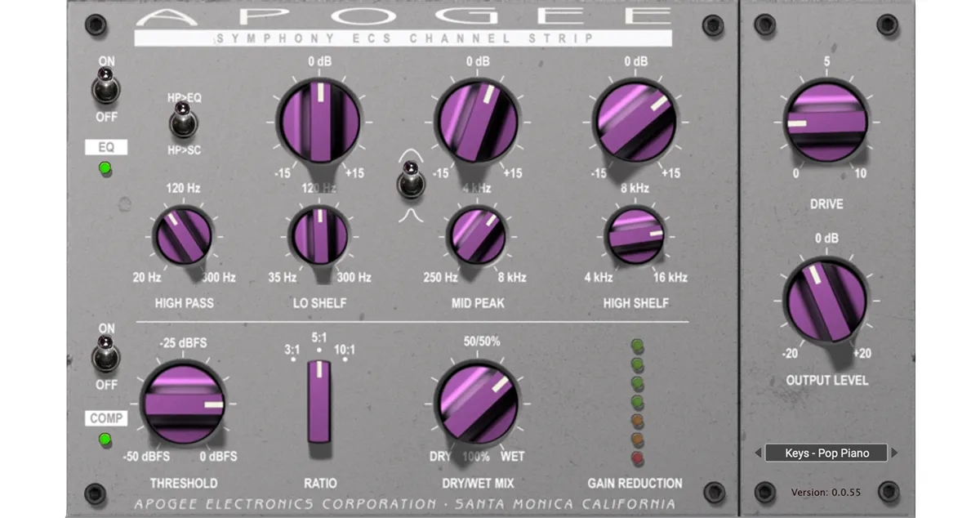This screenshot has width=980, height=518.
Task: Toggle the EQ on/off switch
Action: (x=106, y=87)
